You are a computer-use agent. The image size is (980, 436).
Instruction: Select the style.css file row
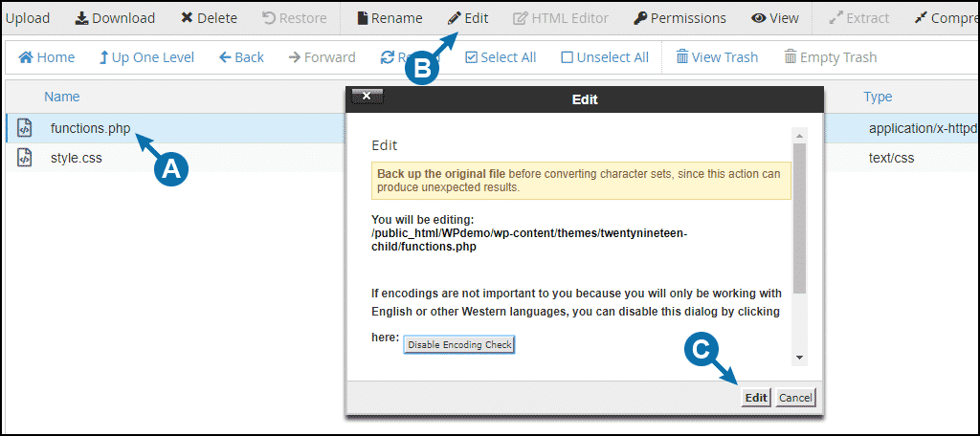tap(77, 158)
